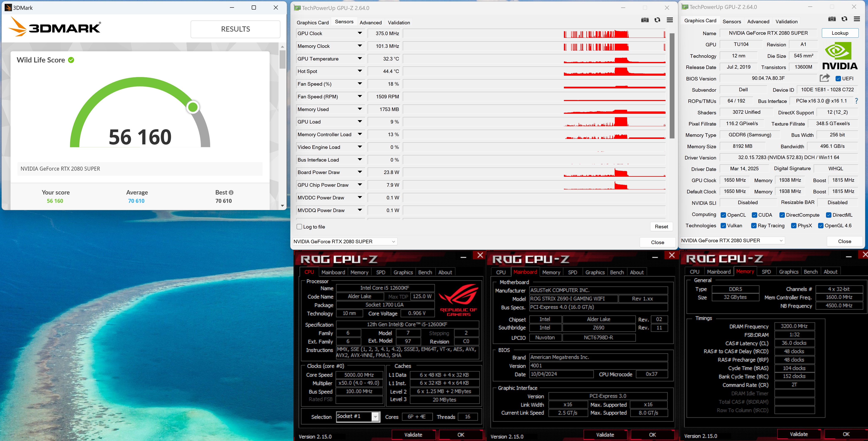Viewport: 868px width, 441px height.
Task: Open the GPU Clock sensor dropdown
Action: (x=360, y=33)
